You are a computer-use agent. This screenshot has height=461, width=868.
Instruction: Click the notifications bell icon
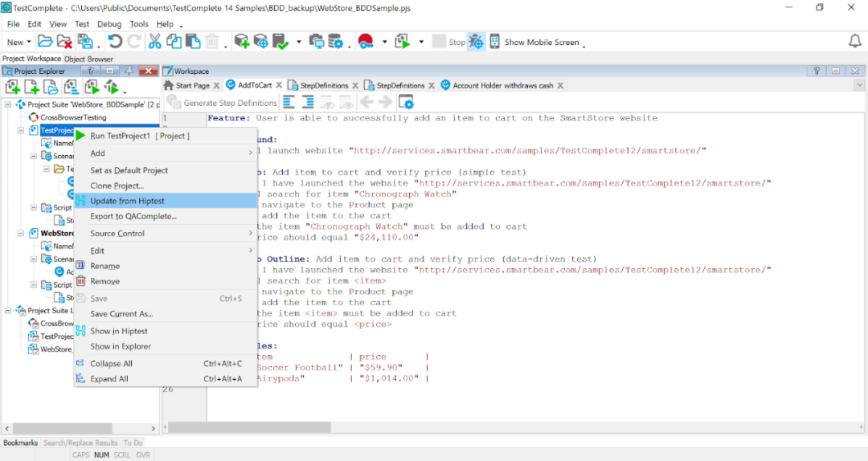click(x=854, y=41)
